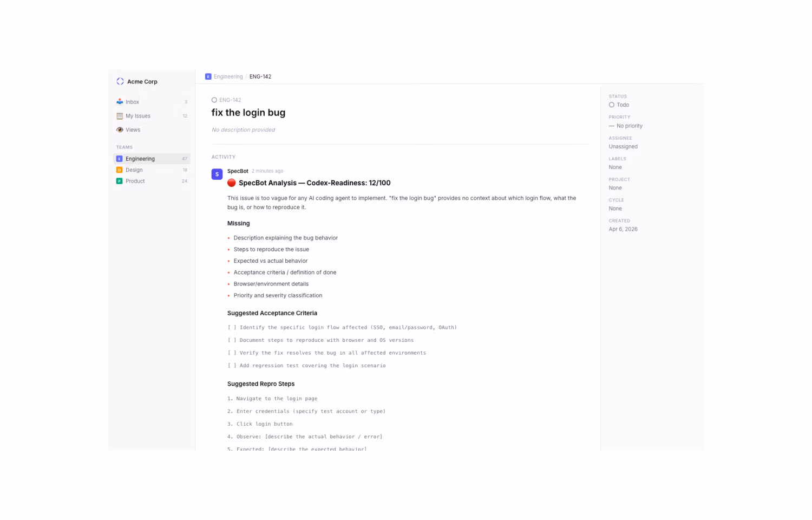Viewport: 812px width, 520px height.
Task: Click the Views icon in the sidebar
Action: (x=119, y=129)
